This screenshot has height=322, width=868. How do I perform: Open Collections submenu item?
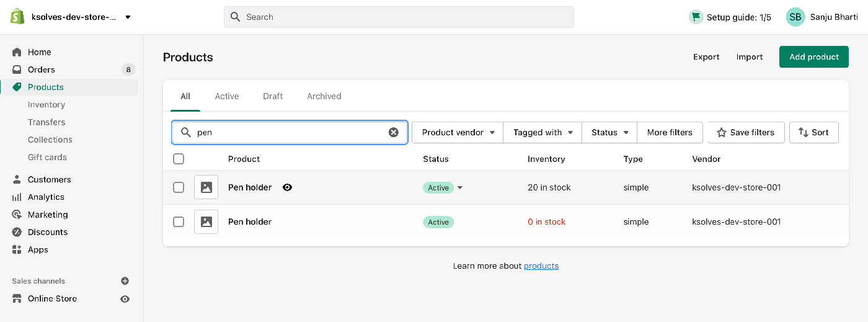pyautogui.click(x=50, y=140)
